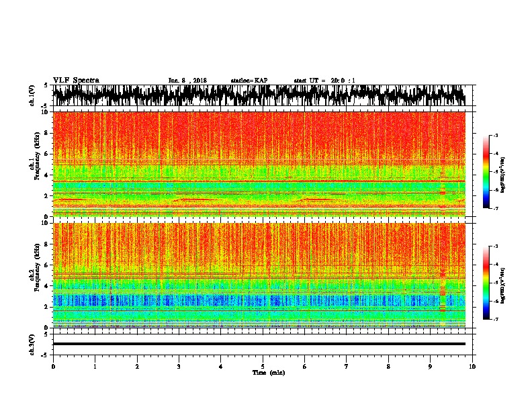532x411 pixels.
Task: Click the 8 kHz tick on ch.1 frequency axis
Action: point(47,133)
